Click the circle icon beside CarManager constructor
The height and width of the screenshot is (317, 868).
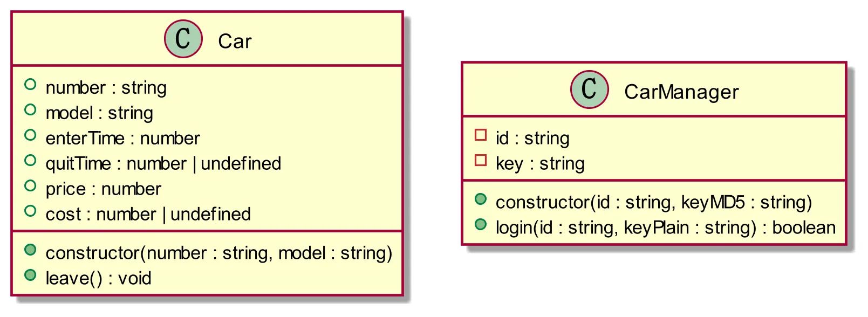[481, 199]
